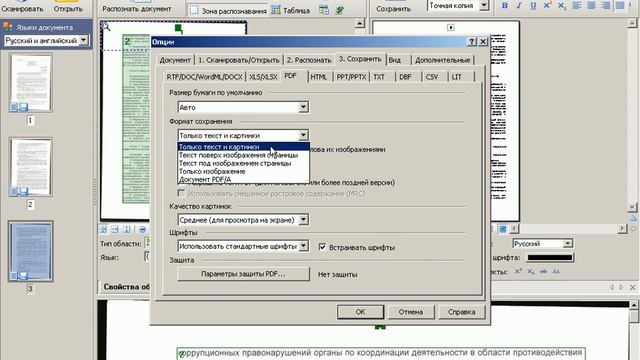Select page 1 thumbnail
The height and width of the screenshot is (360, 640).
[31, 83]
